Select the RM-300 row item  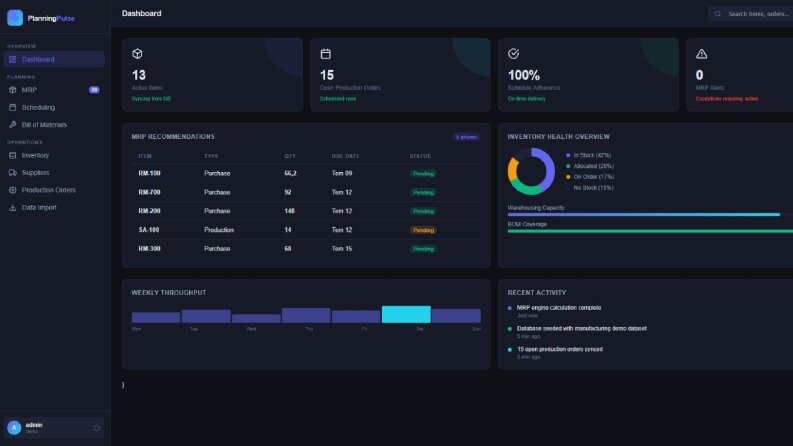click(x=149, y=249)
